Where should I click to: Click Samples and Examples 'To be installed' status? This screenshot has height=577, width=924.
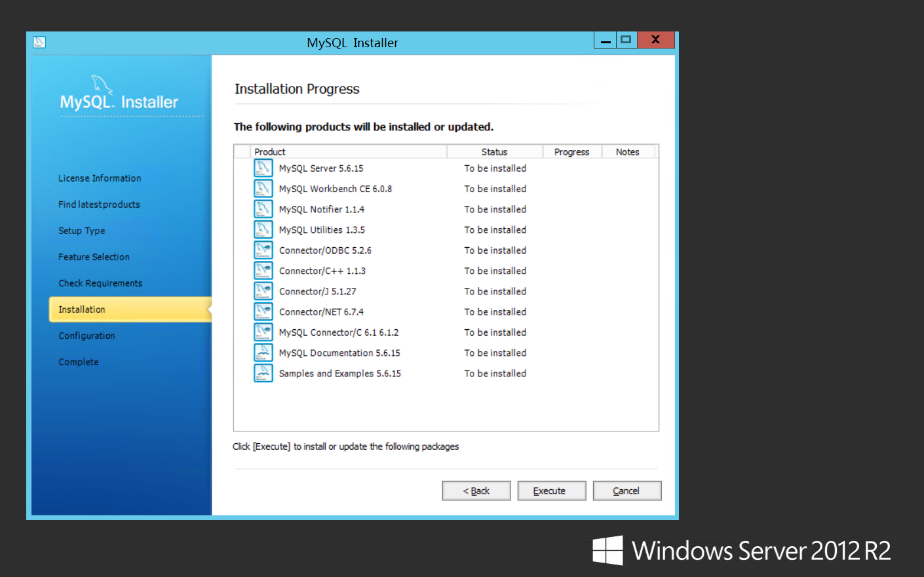[495, 374]
